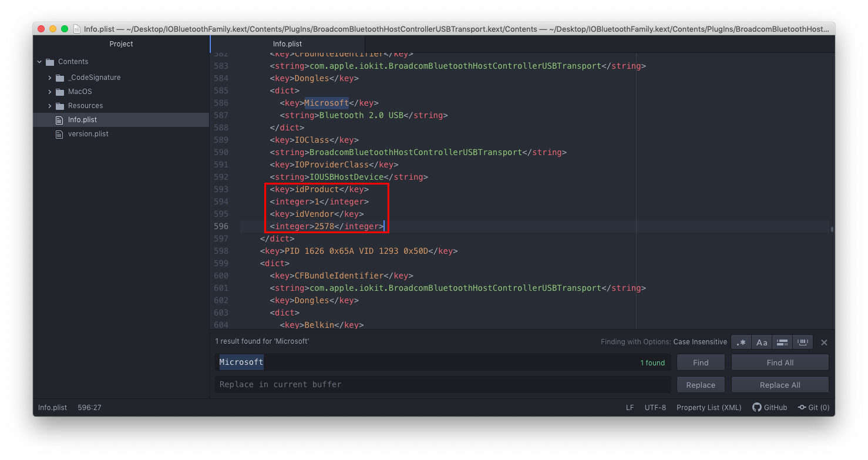This screenshot has height=460, width=868.
Task: Click the GitHub octocat icon in status bar
Action: point(756,407)
